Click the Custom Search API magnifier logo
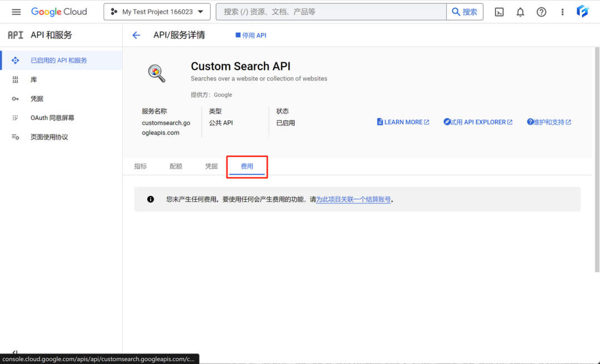600x364 pixels. tap(157, 73)
